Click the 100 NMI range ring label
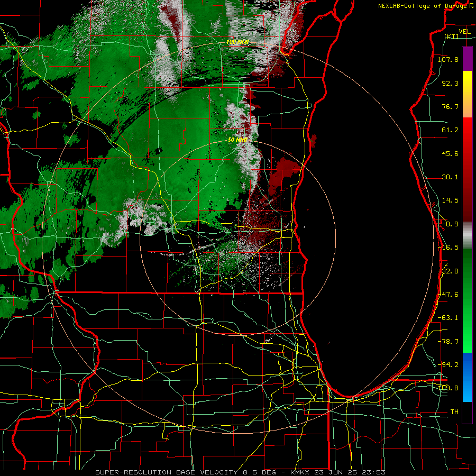This screenshot has width=476, height=476. [x=237, y=42]
